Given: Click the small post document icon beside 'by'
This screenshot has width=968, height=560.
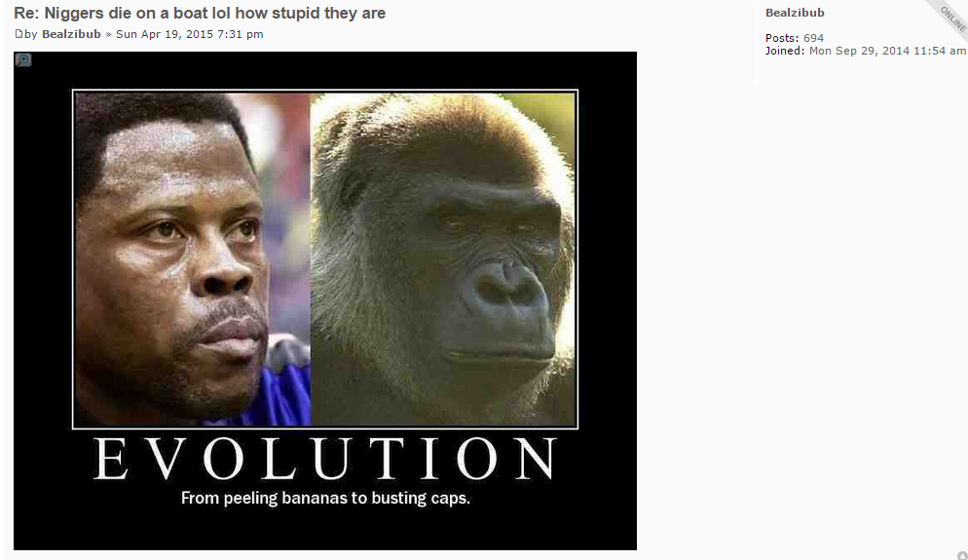Looking at the screenshot, I should [19, 34].
